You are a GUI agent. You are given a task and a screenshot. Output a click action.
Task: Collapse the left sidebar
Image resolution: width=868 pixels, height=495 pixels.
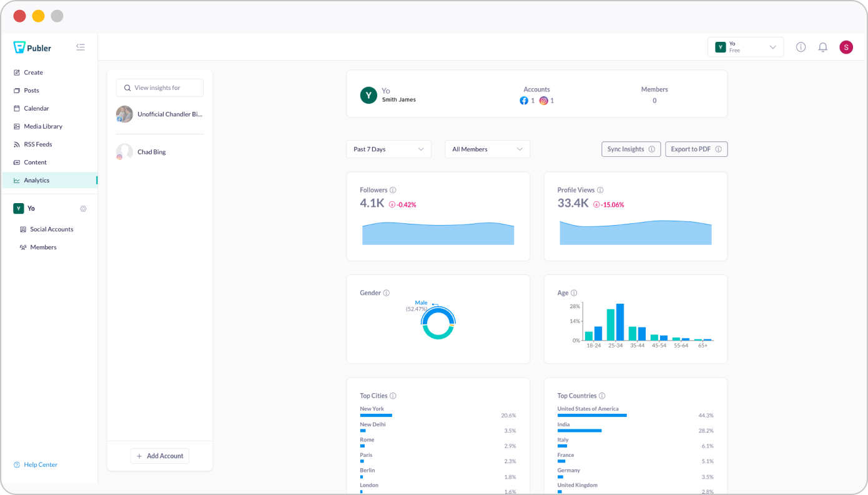click(80, 47)
